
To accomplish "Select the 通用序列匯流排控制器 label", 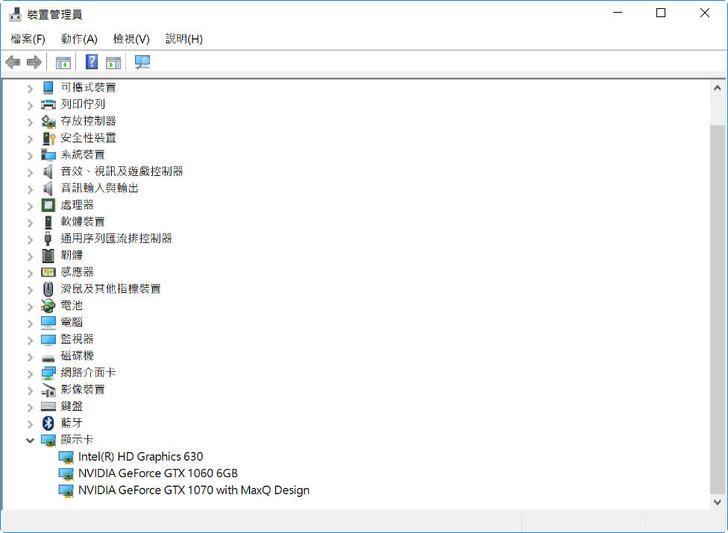I will point(116,239).
